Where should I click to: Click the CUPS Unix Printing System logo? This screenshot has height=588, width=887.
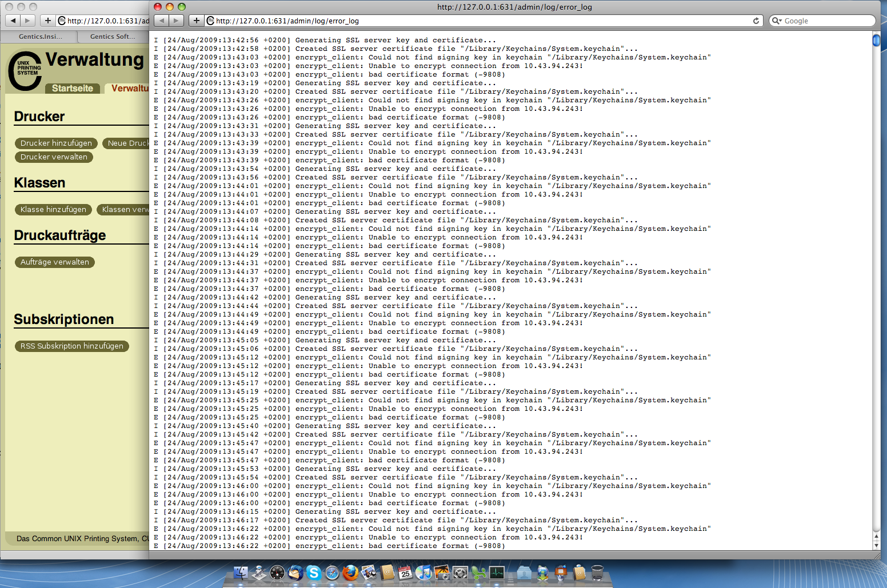[x=26, y=71]
